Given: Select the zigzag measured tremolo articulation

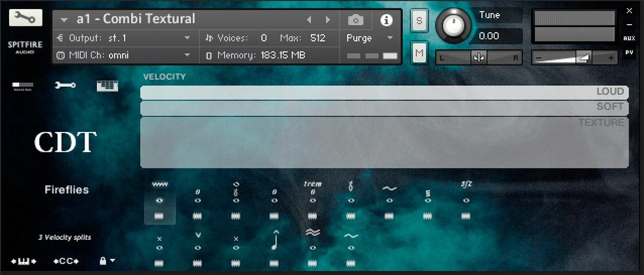Looking at the screenshot, I should 159,193.
